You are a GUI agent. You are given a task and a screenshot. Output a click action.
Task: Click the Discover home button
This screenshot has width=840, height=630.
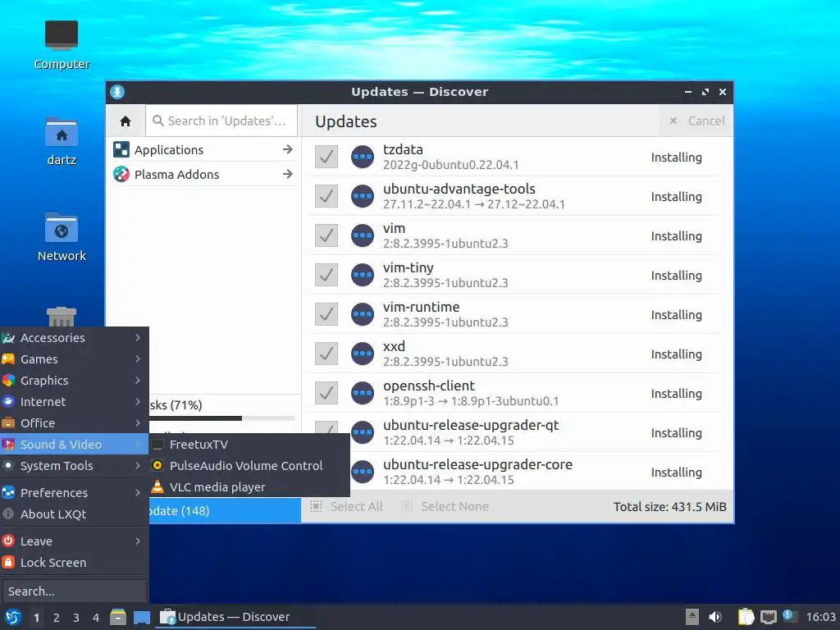tap(126, 121)
